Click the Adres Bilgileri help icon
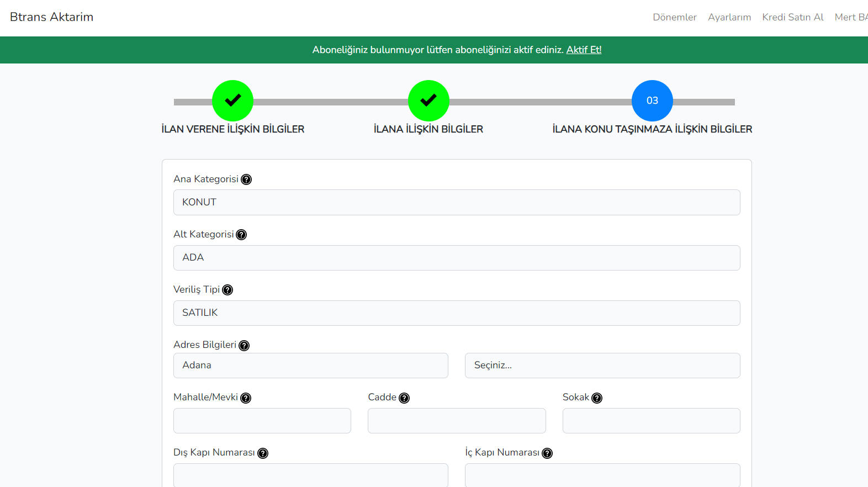Screen dimensions: 868x487 (244, 345)
